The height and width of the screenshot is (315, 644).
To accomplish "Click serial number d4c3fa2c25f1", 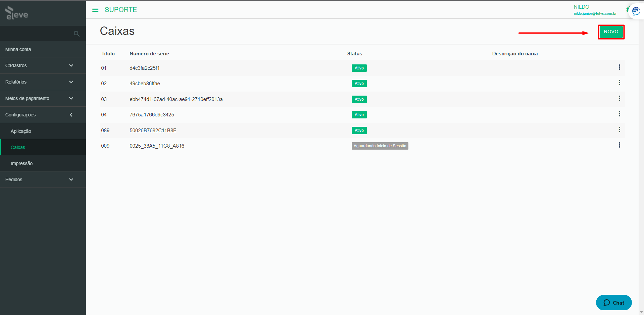I will click(x=145, y=68).
